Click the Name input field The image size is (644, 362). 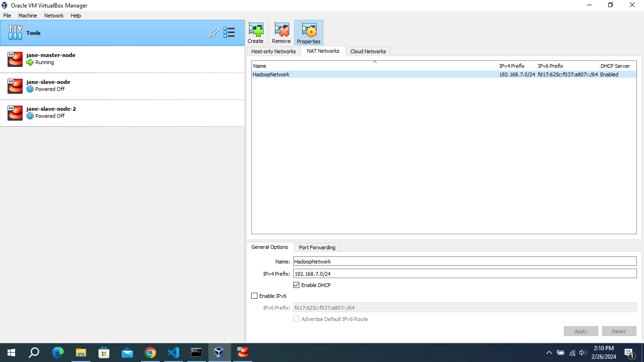click(x=464, y=261)
